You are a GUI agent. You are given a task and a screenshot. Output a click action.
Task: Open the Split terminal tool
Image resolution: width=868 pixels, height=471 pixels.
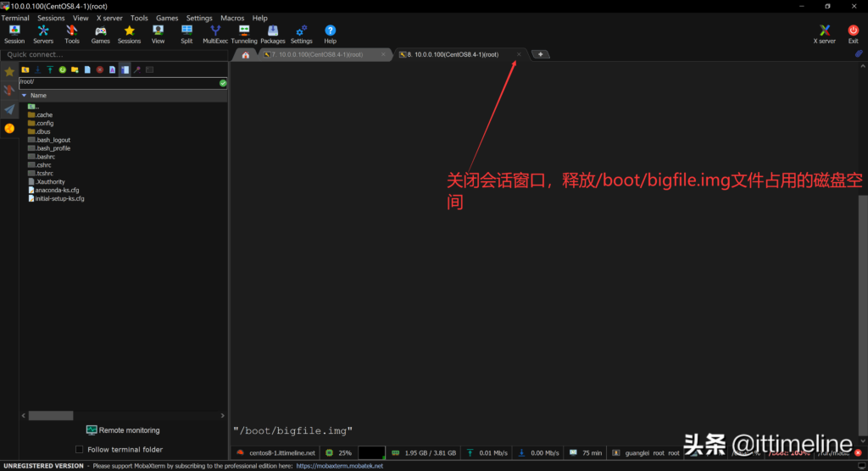[x=186, y=34]
